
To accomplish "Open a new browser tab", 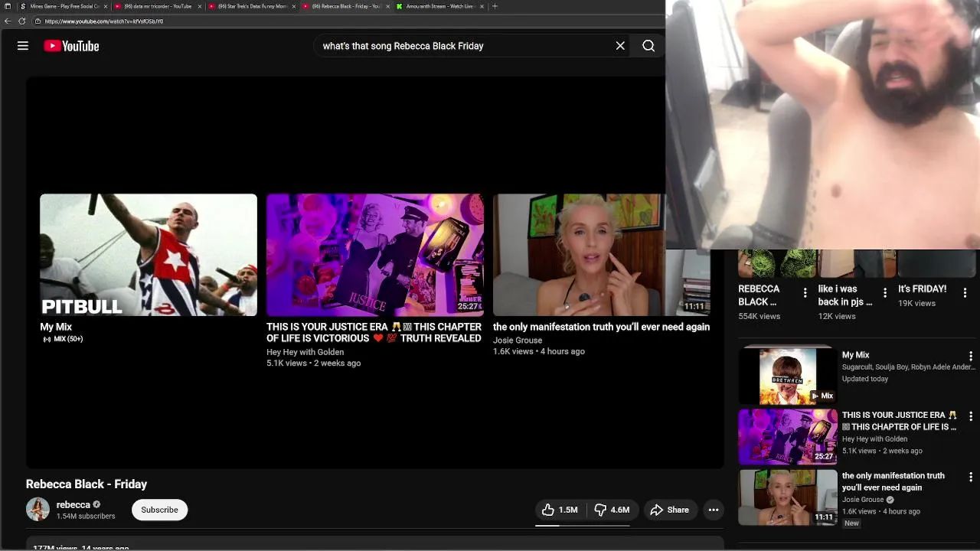I will click(x=495, y=6).
